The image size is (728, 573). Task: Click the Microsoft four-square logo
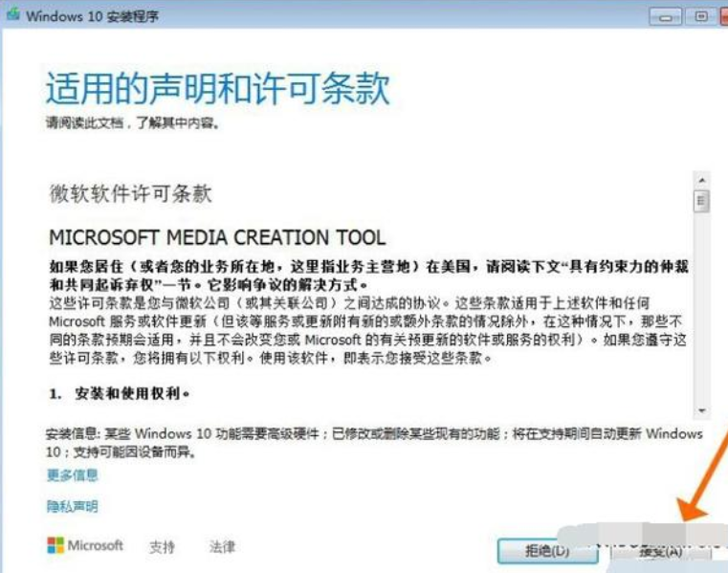55,545
